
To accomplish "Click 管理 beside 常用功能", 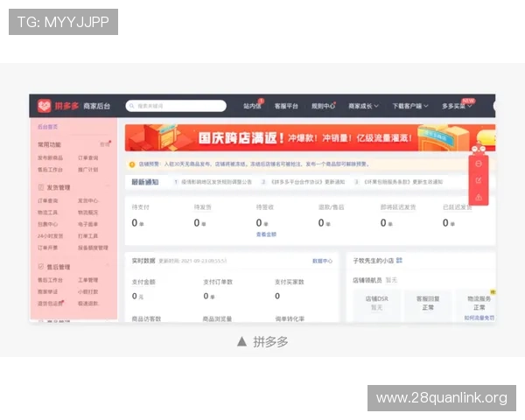I will click(x=105, y=144).
